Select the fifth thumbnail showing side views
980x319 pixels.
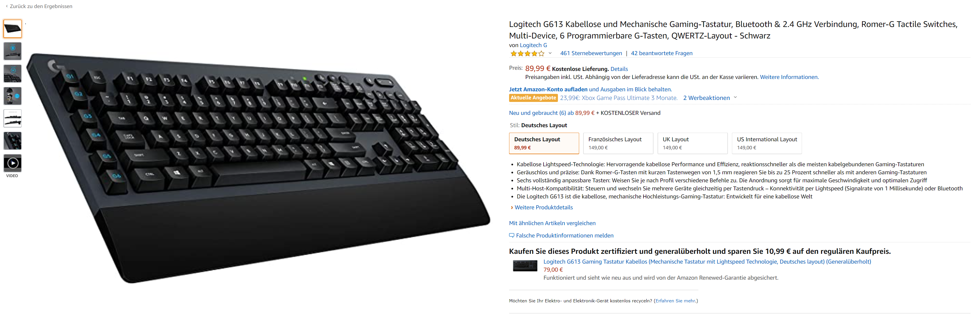pyautogui.click(x=13, y=118)
